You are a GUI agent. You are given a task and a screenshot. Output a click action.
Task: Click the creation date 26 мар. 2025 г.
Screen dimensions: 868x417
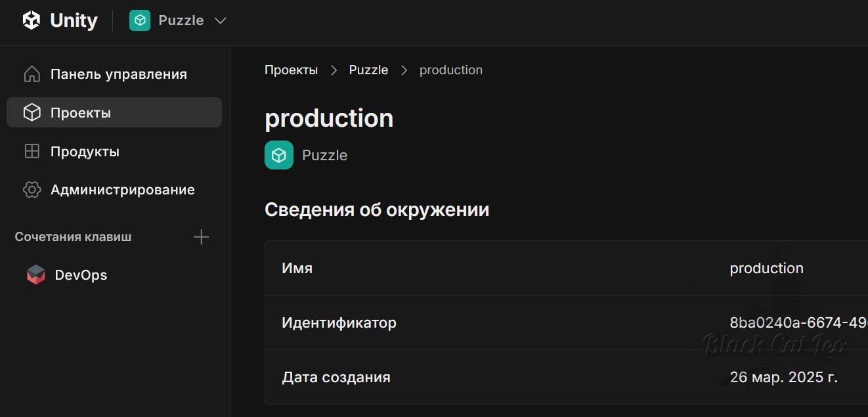[783, 377]
